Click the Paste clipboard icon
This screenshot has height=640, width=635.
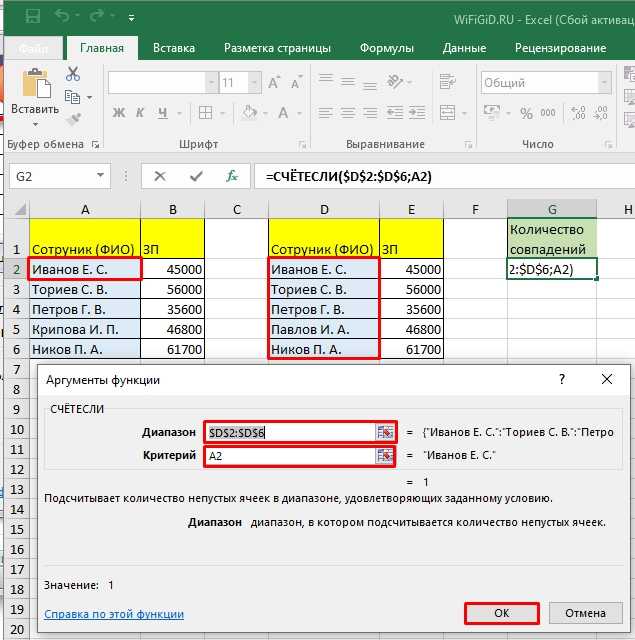pyautogui.click(x=36, y=84)
